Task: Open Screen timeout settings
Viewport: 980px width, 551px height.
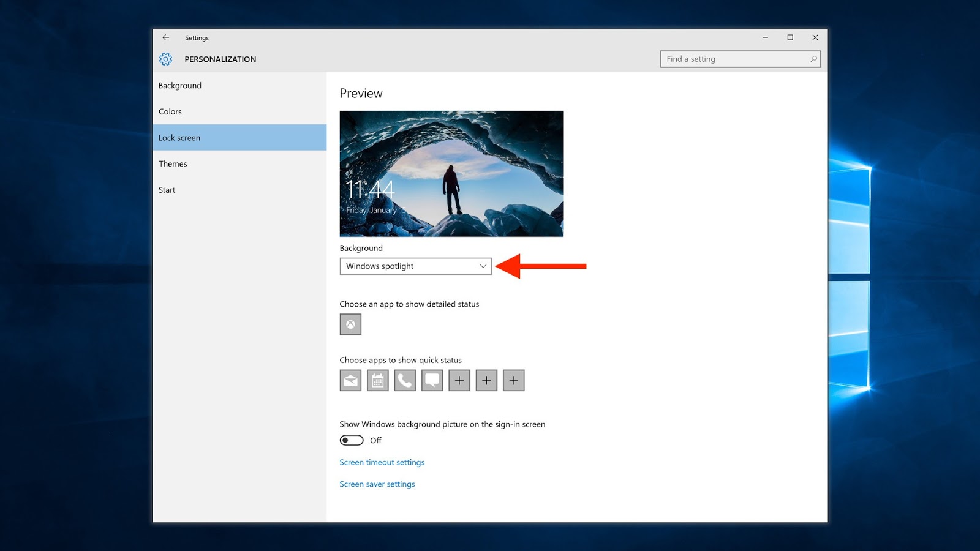Action: click(x=382, y=462)
